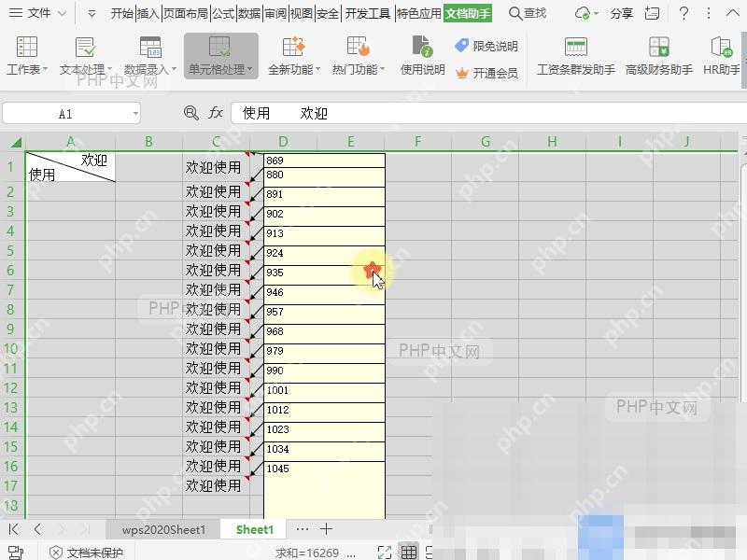
Task: Click cell C5 containing 欢迎使用
Action: [216, 250]
